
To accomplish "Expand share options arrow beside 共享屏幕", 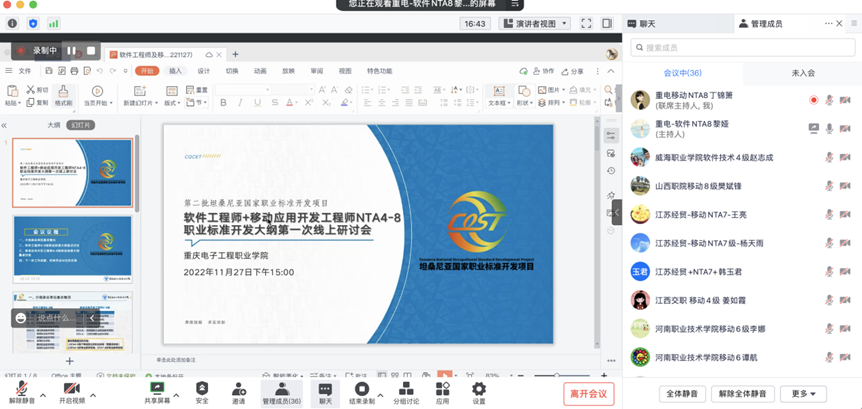I will (176, 395).
